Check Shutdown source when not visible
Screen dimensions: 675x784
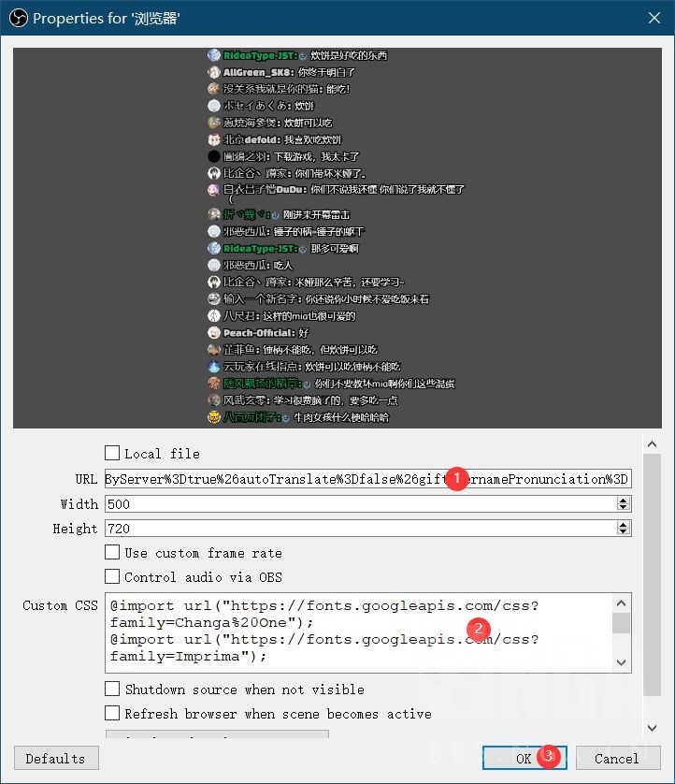pyautogui.click(x=112, y=689)
